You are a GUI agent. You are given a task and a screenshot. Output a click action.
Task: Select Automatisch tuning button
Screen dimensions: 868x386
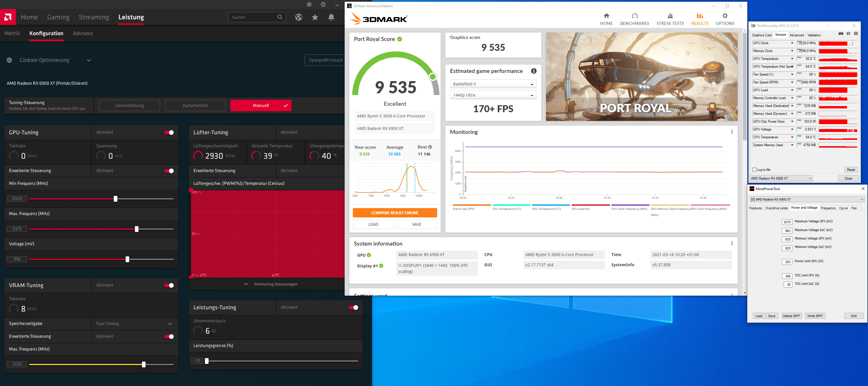pyautogui.click(x=195, y=106)
